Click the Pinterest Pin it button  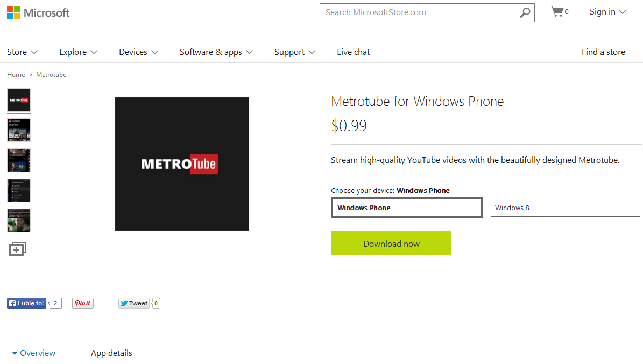pyautogui.click(x=83, y=303)
